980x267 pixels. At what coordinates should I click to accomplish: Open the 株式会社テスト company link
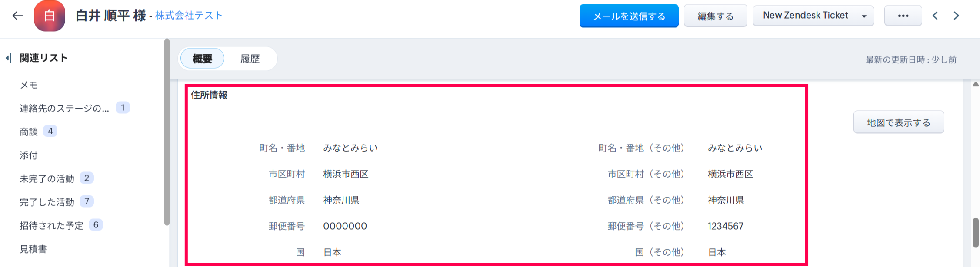tap(189, 16)
